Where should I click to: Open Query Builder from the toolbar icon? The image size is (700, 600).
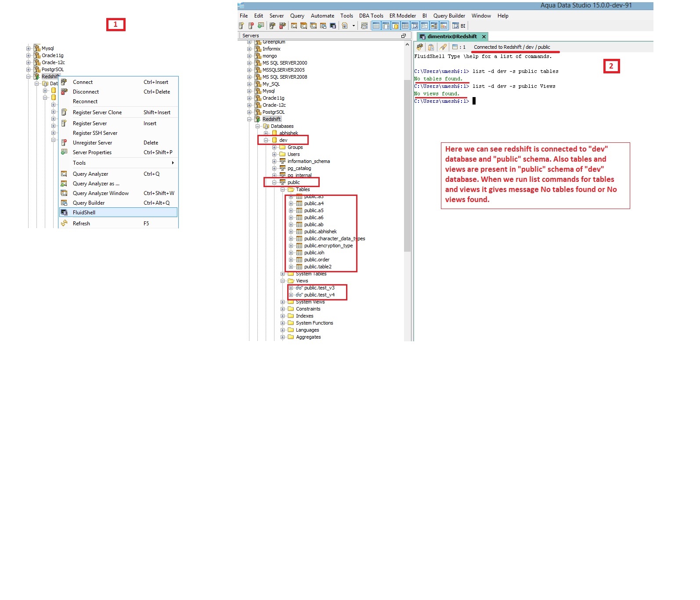coord(323,26)
